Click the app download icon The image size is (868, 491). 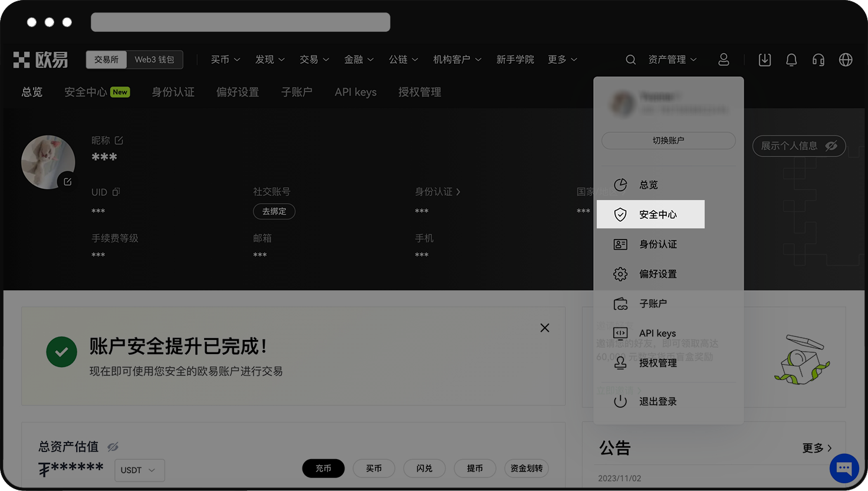(765, 59)
